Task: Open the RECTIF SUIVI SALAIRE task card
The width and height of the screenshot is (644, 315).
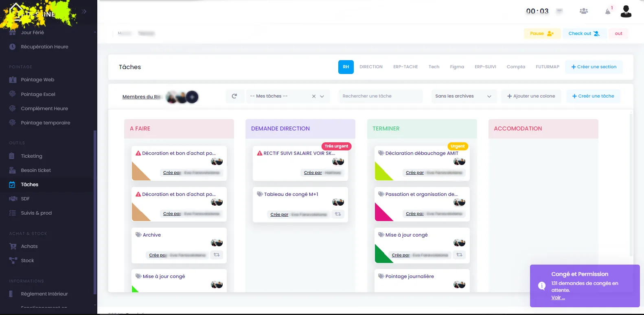Action: tap(300, 163)
